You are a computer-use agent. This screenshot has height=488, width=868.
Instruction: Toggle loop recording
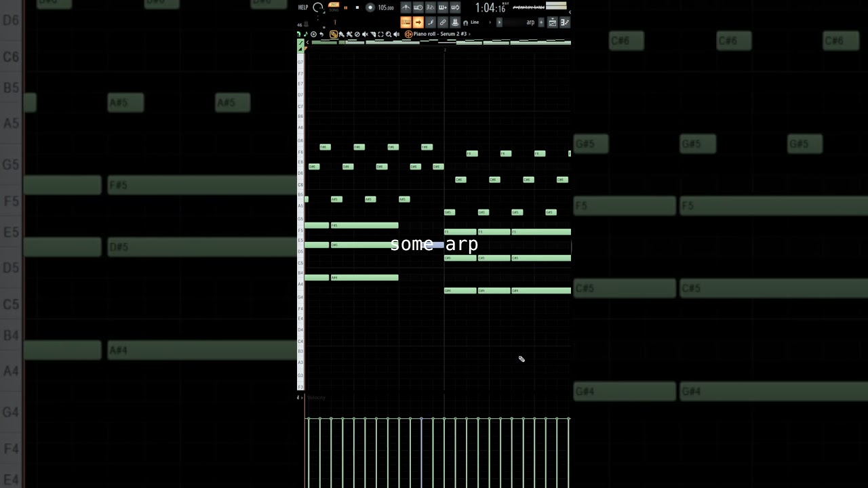pyautogui.click(x=455, y=7)
